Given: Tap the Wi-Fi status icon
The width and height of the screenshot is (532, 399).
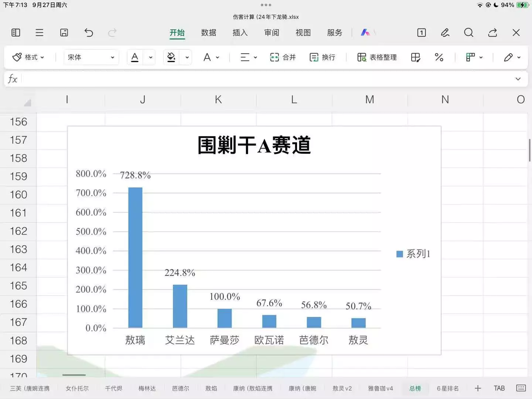Looking at the screenshot, I should [x=480, y=5].
